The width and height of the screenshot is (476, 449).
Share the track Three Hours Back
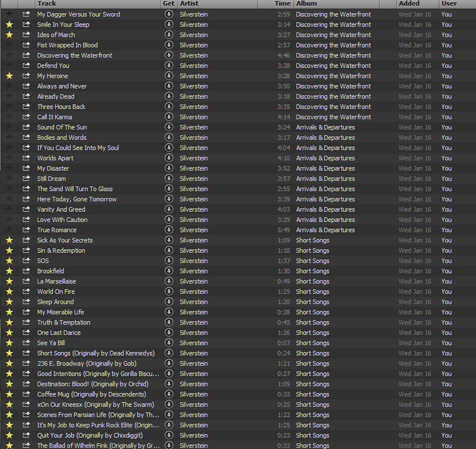point(26,106)
